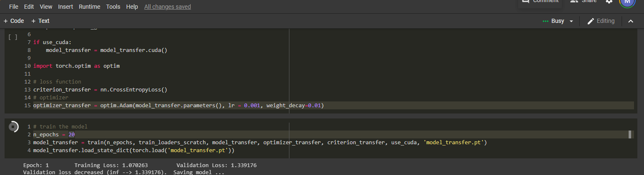
Task: Add a new code cell
Action: tap(14, 21)
